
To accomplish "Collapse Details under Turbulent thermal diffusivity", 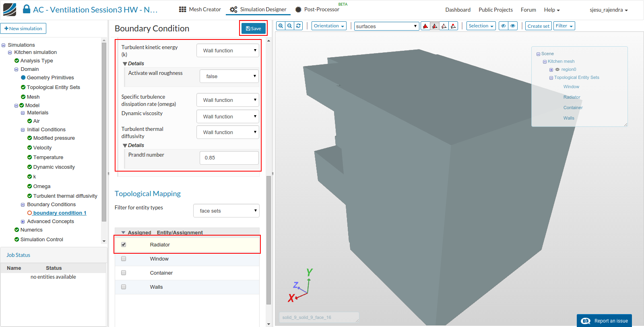I will point(125,145).
